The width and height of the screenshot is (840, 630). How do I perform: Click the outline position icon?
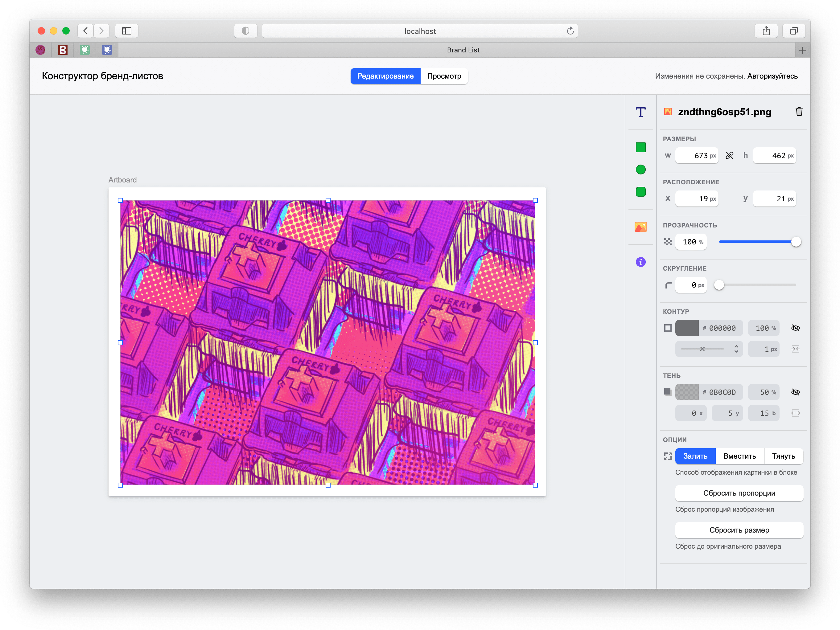(796, 349)
